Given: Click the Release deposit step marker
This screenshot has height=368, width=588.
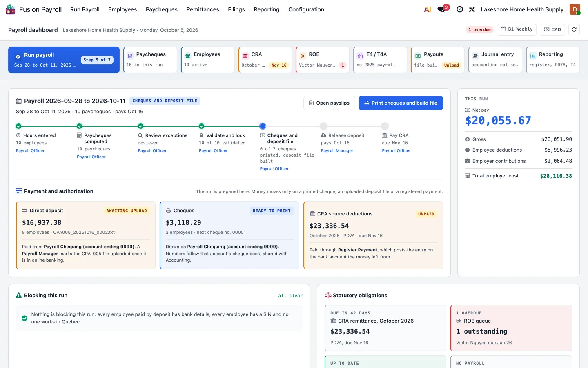Looking at the screenshot, I should coord(324,126).
